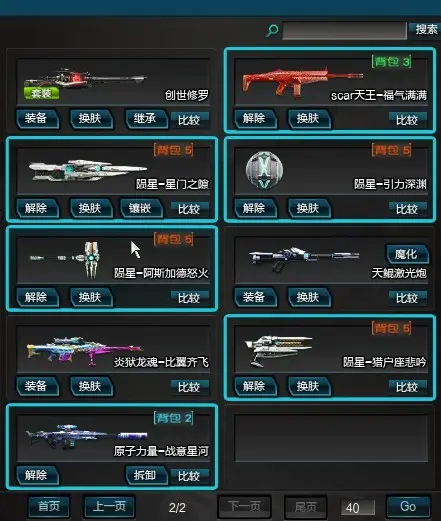Click 解除 for scar天王-福气满满
This screenshot has width=441, height=521.
click(255, 118)
